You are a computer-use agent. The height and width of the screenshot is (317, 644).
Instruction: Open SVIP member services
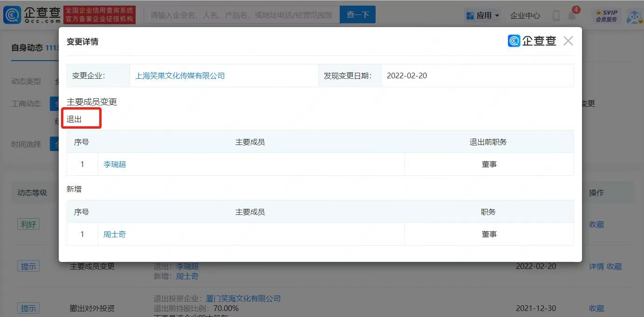coord(606,15)
